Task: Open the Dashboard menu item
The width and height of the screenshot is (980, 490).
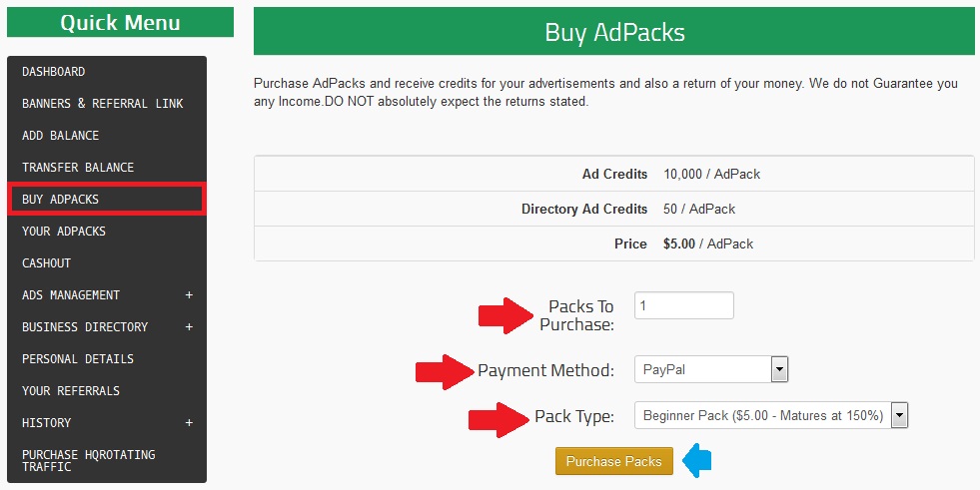Action: pos(54,72)
